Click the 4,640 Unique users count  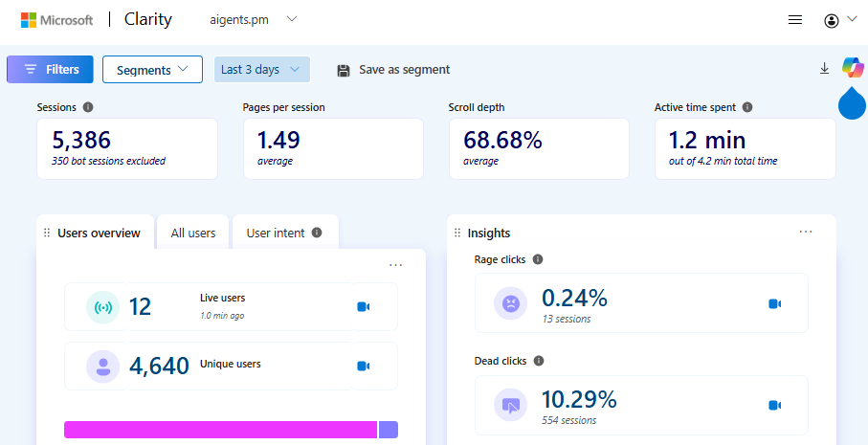(160, 367)
